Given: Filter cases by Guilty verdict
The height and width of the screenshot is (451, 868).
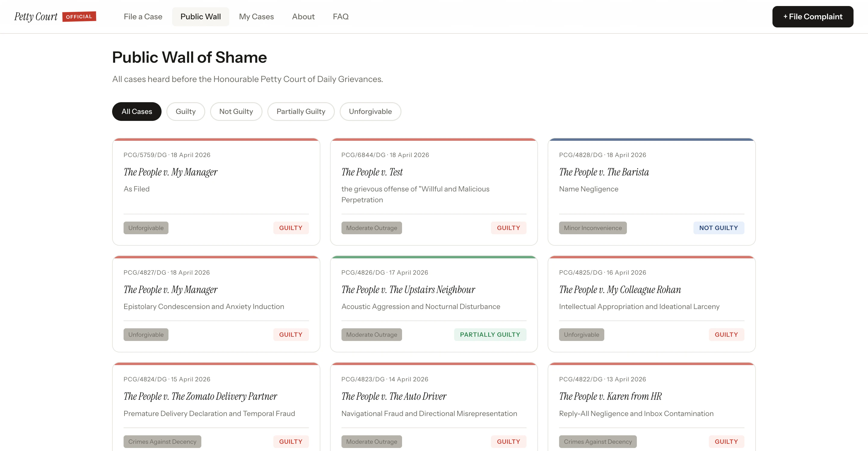Looking at the screenshot, I should (x=185, y=112).
